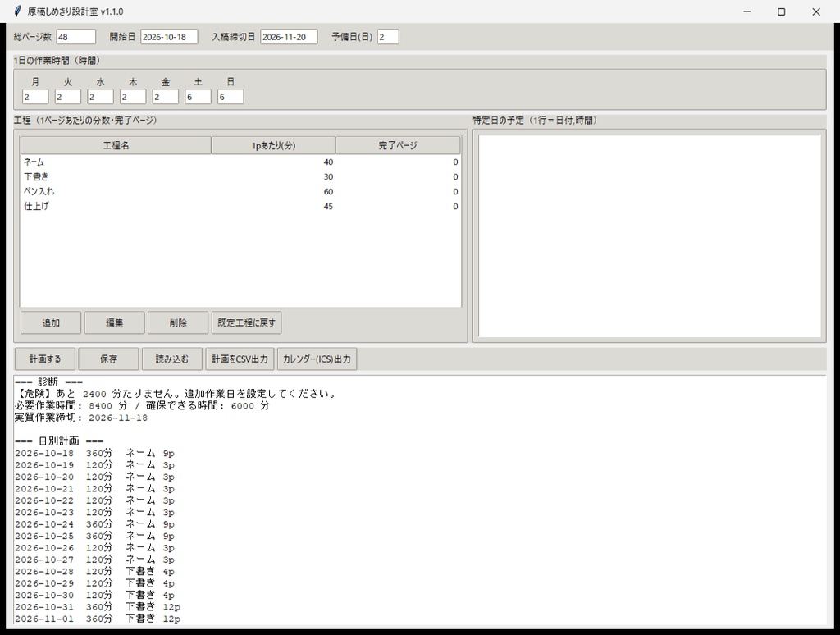
Task: Click the 30 minutes value for 下書き
Action: coord(328,177)
